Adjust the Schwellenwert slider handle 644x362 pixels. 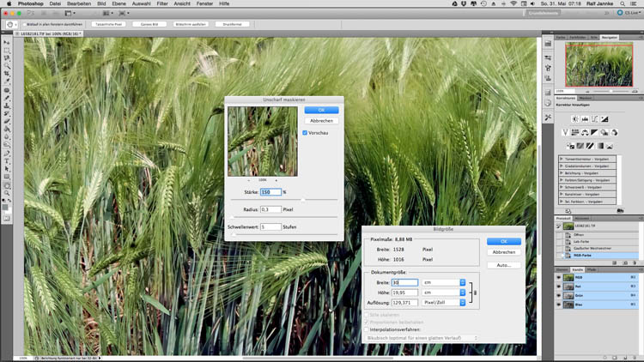tap(234, 234)
